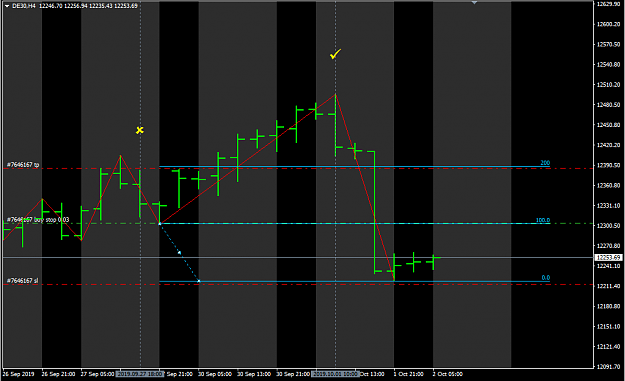
Task: Click the 12420.20 price scale label
Action: click(x=608, y=145)
